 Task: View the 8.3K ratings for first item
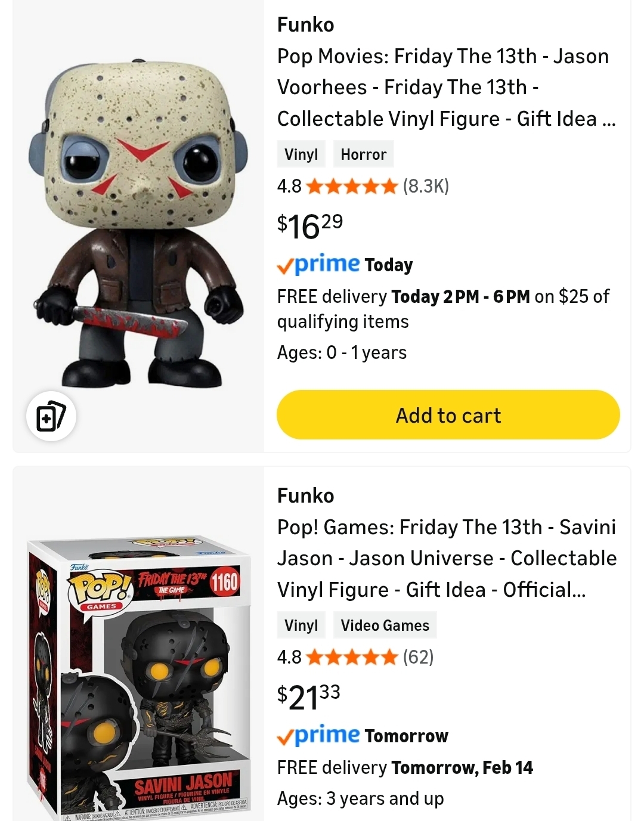[x=426, y=186]
